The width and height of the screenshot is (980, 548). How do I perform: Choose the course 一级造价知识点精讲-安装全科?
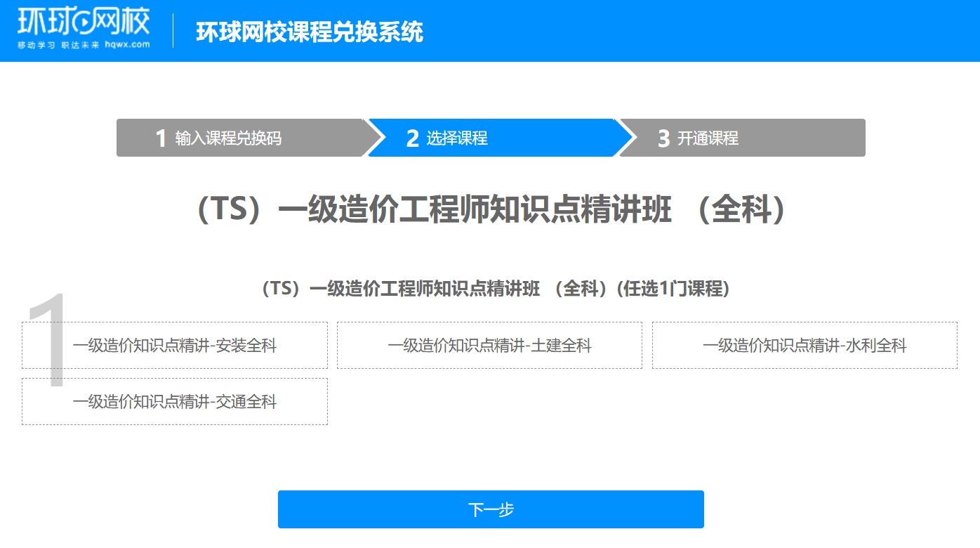point(175,346)
